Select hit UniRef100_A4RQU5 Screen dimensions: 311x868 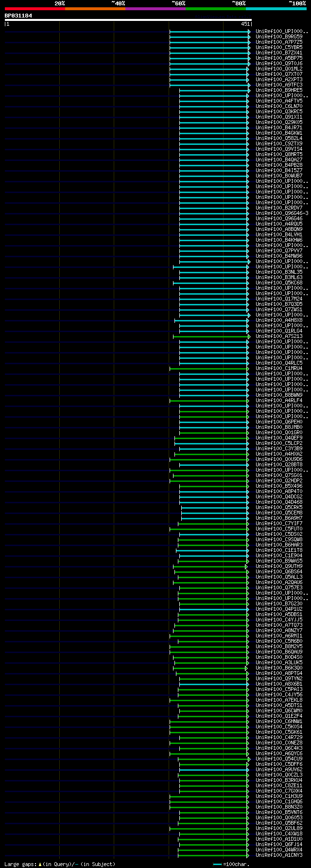(279, 224)
